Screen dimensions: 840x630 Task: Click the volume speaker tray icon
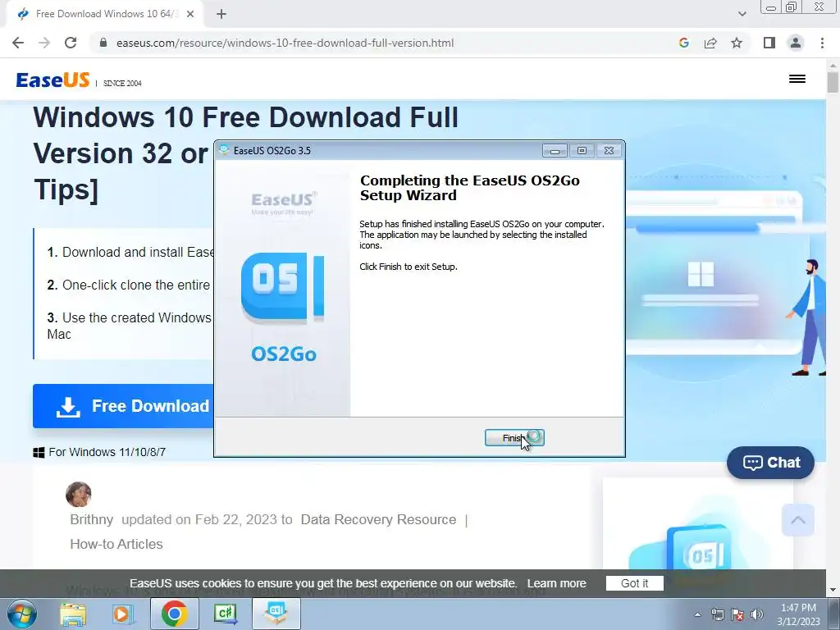pyautogui.click(x=757, y=614)
